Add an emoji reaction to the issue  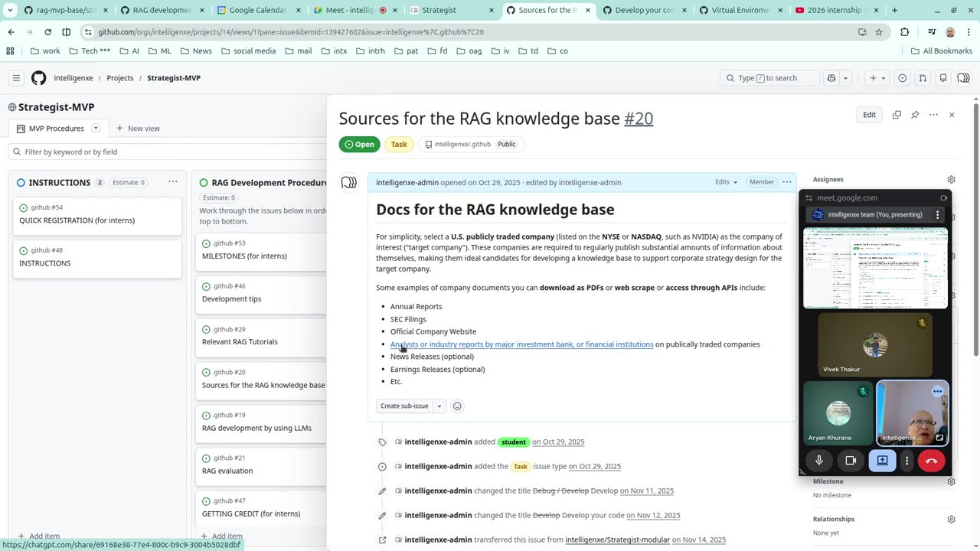coord(457,406)
